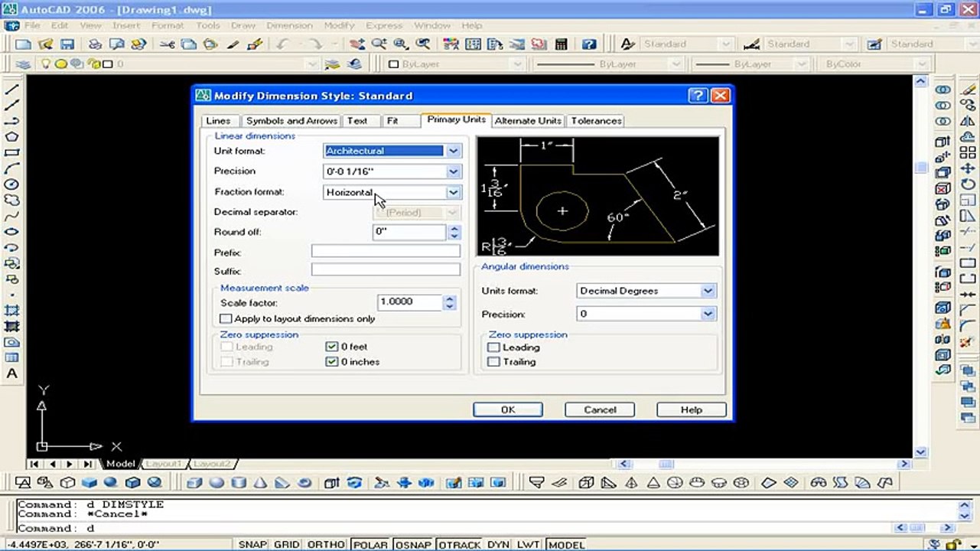
Task: Click the Undo arrow icon
Action: [x=282, y=44]
